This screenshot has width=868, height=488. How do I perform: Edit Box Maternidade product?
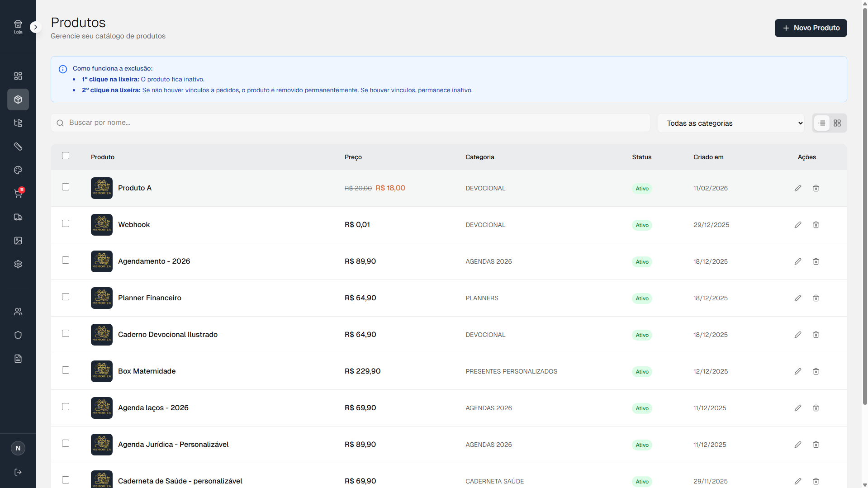click(798, 371)
